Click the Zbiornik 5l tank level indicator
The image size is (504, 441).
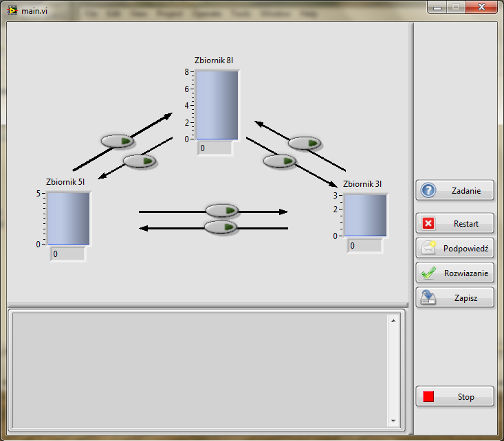(x=69, y=218)
